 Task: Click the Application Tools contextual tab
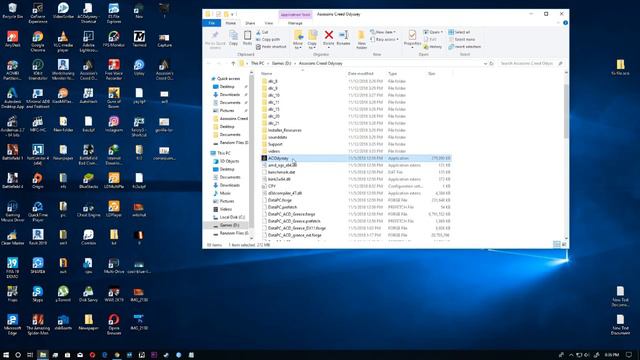296,14
